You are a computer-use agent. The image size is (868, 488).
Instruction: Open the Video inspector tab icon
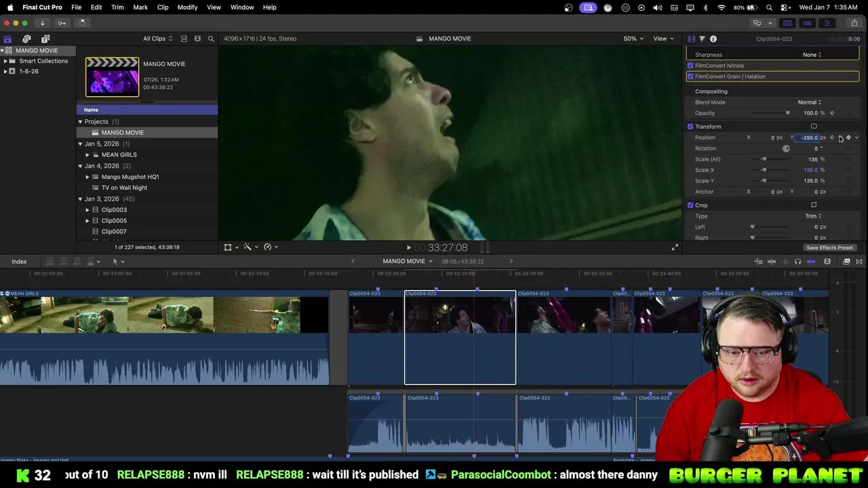point(691,39)
